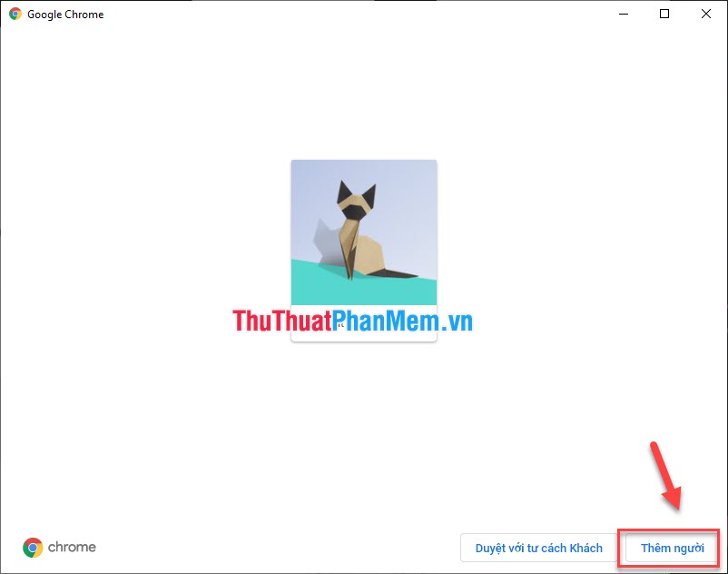Select the Thêm người button outlined in red
Image resolution: width=728 pixels, height=574 pixels.
[x=672, y=548]
